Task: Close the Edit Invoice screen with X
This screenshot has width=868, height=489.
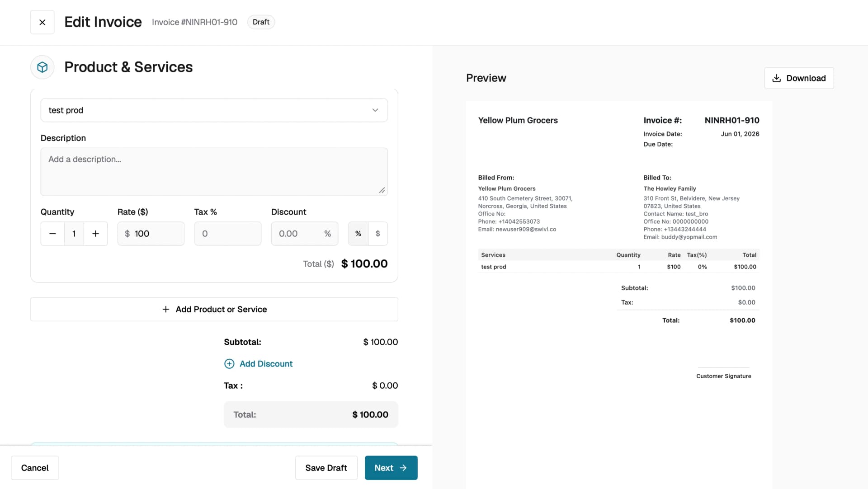Action: click(42, 22)
